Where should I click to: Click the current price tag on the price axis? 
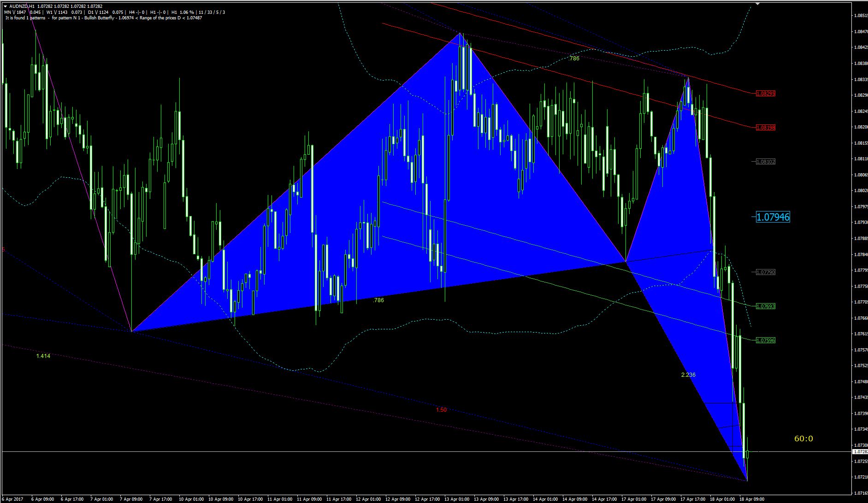(x=860, y=452)
